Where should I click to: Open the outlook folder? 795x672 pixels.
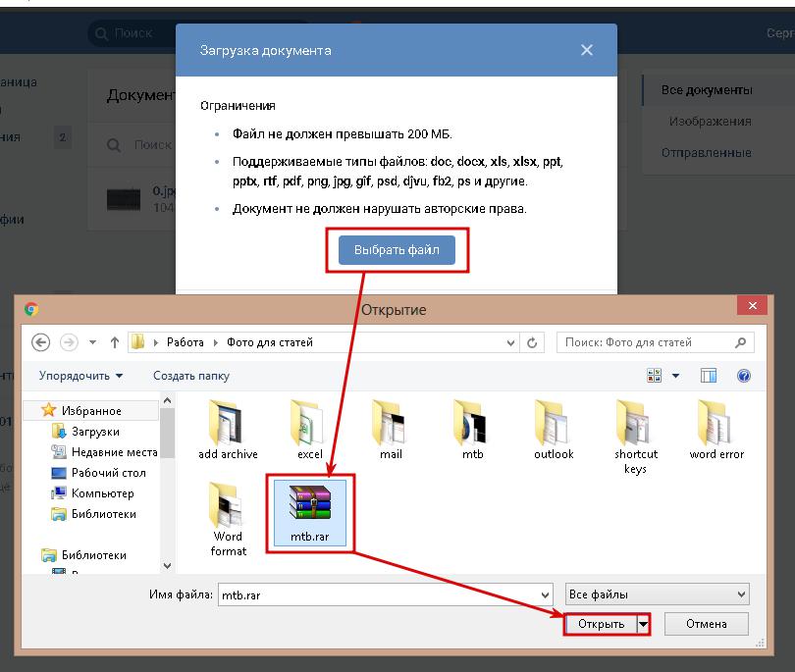554,430
